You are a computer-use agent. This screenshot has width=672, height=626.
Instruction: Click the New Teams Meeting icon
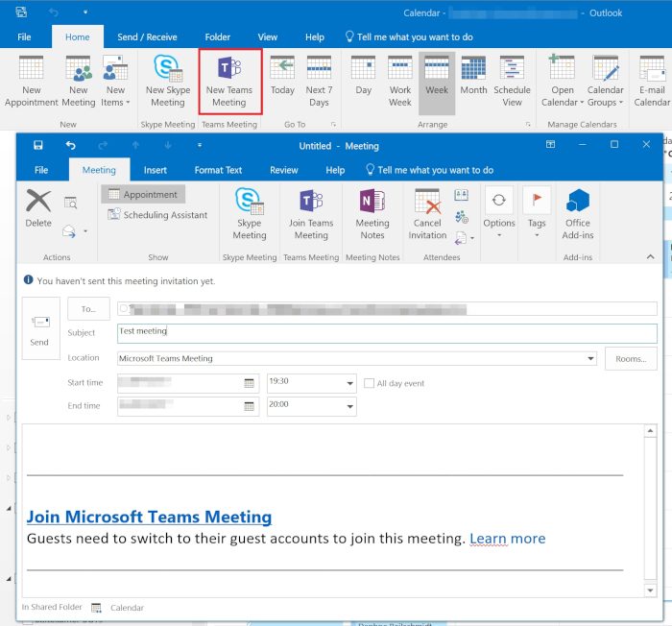click(x=229, y=71)
